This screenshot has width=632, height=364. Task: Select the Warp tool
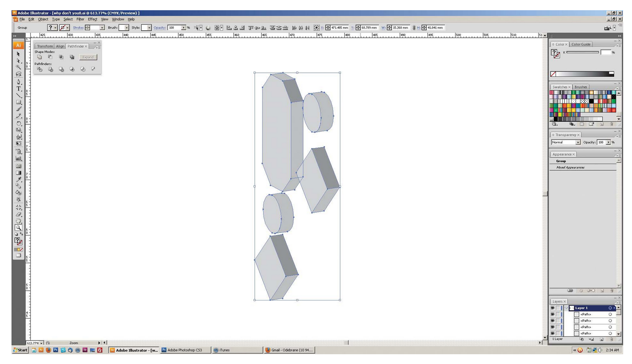pos(18,137)
